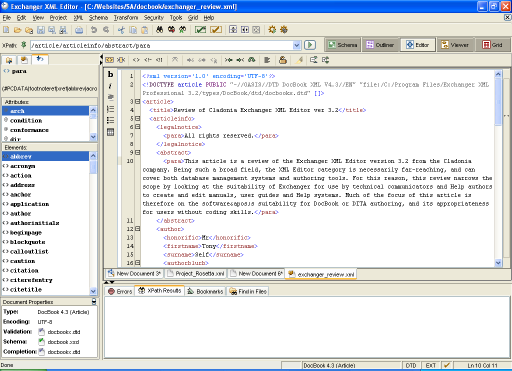Click the Elements list scroll-down arrow
The width and height of the screenshot is (512, 371).
93,291
